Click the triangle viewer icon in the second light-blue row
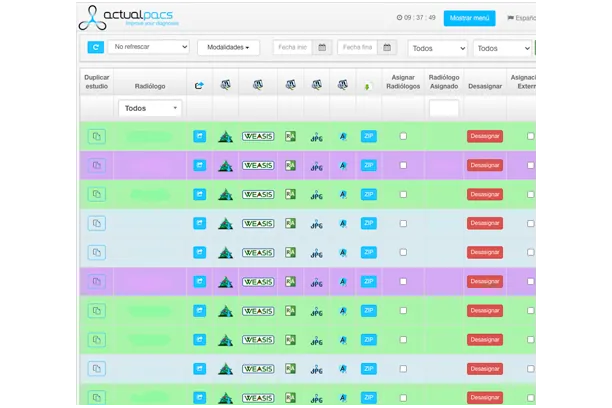 [225, 253]
